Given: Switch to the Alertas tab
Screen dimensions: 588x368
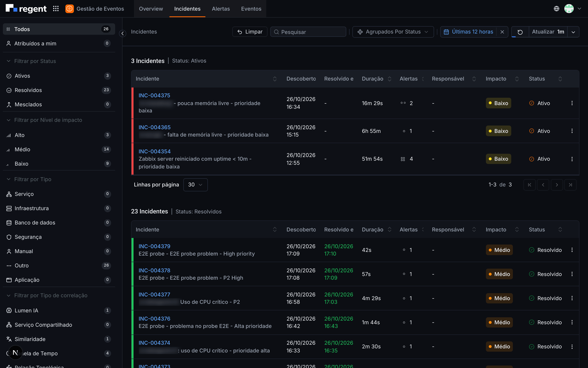Looking at the screenshot, I should click(221, 9).
